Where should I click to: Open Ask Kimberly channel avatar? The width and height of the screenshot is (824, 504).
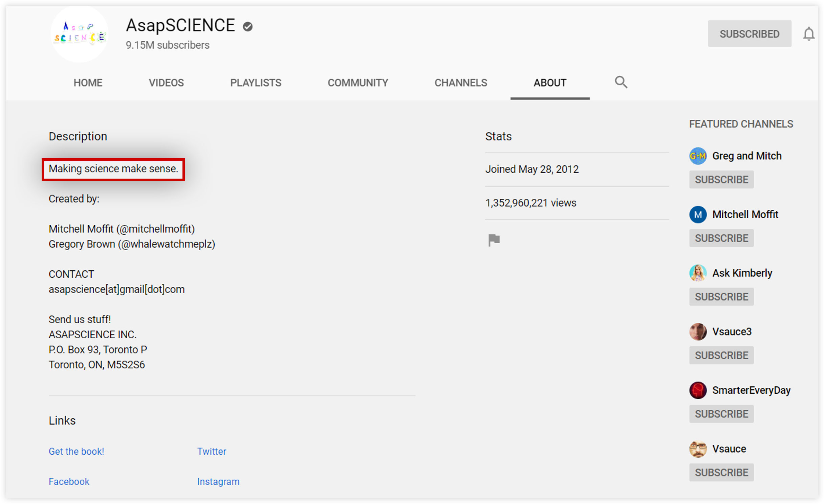click(698, 273)
